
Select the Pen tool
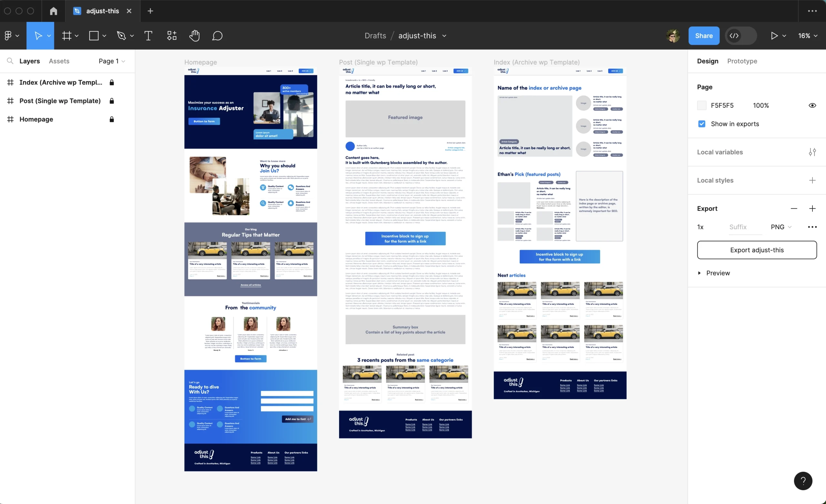pyautogui.click(x=121, y=36)
